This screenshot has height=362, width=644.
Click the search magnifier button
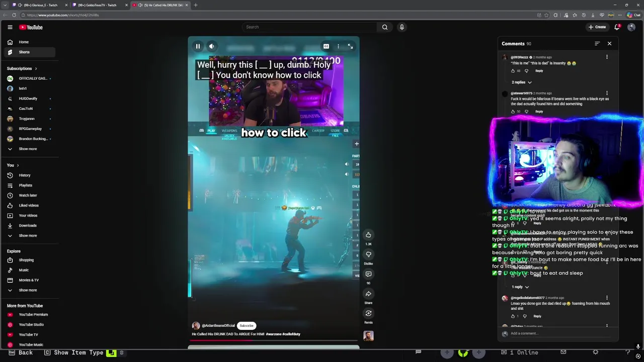pyautogui.click(x=385, y=27)
